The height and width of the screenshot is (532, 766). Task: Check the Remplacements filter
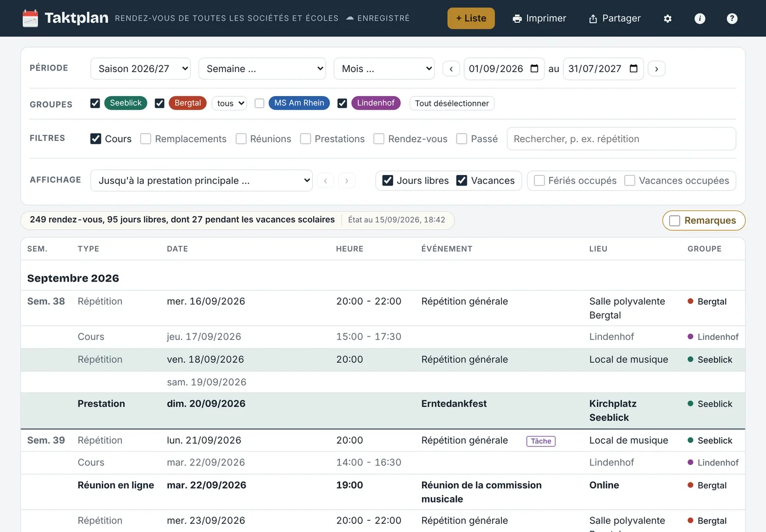pyautogui.click(x=145, y=139)
